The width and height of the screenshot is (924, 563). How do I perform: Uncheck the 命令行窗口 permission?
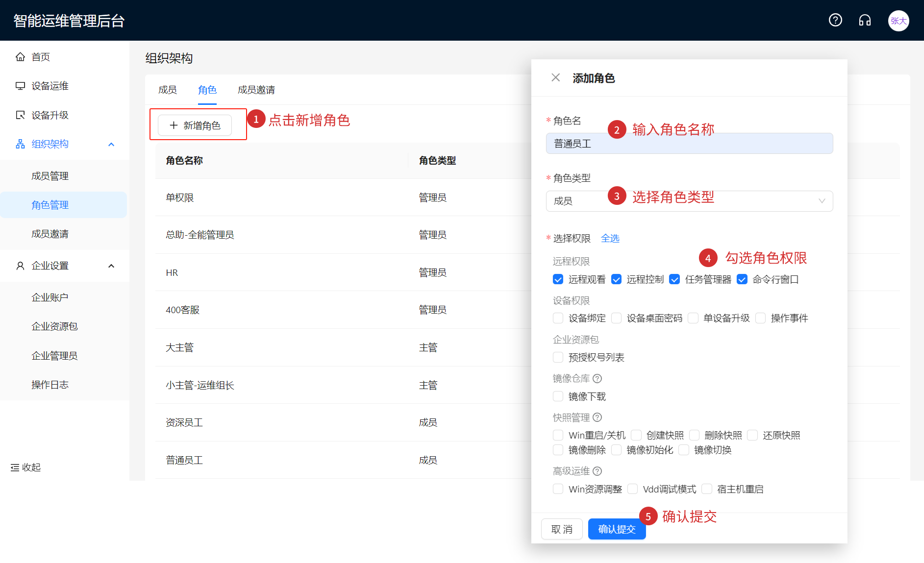[x=742, y=279]
